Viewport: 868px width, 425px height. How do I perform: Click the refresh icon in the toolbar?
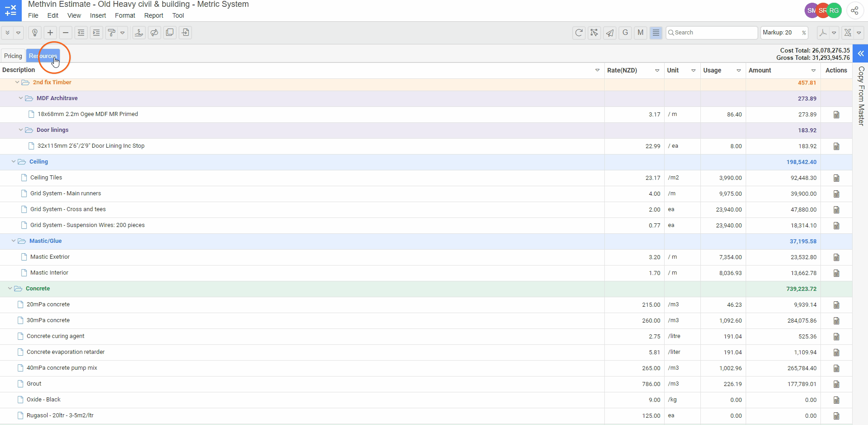point(579,33)
